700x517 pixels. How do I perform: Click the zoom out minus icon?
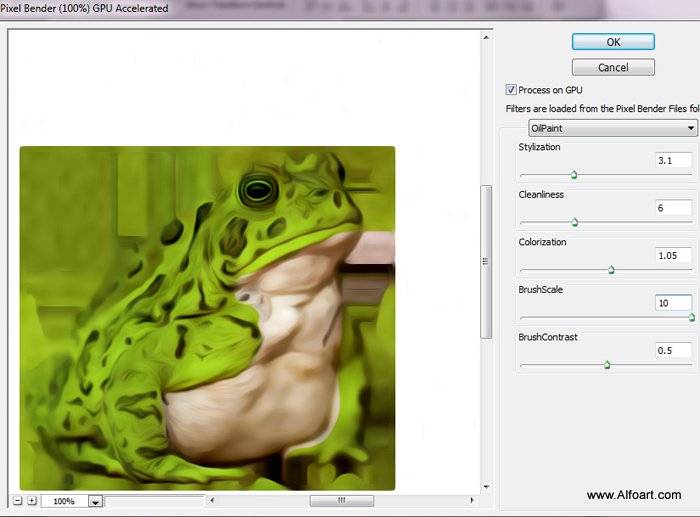(x=17, y=500)
